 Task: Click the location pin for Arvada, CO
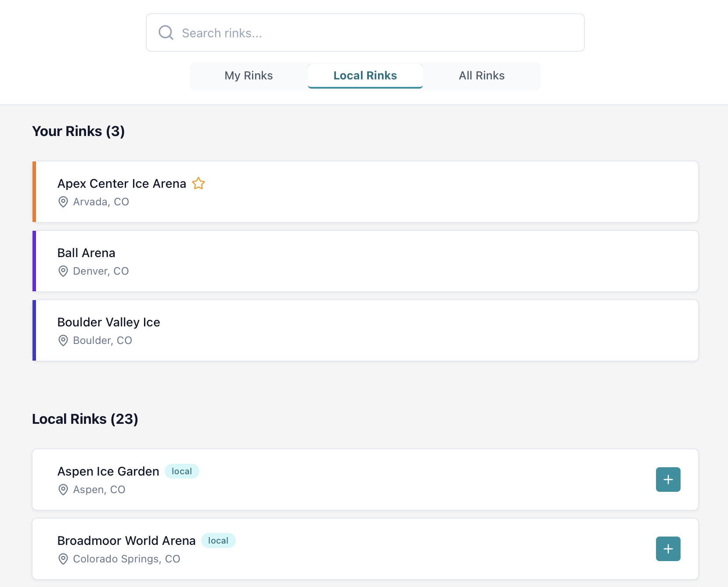tap(63, 202)
